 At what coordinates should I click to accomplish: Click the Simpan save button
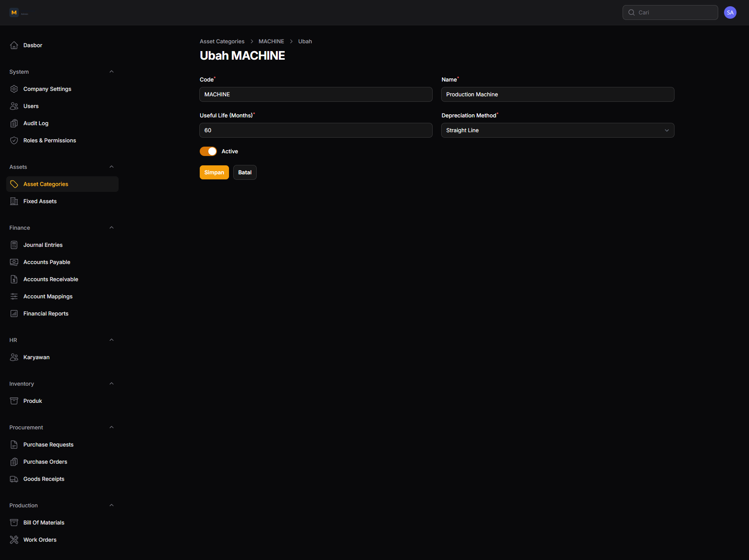214,172
